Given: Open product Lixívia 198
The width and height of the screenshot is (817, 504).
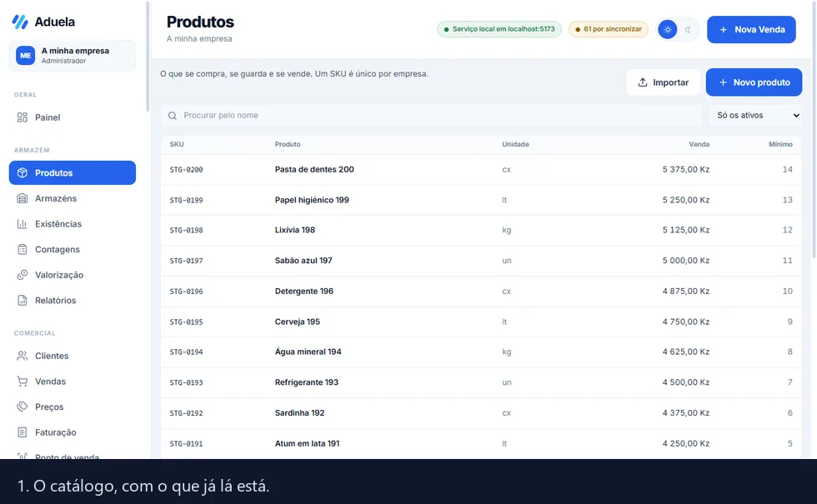Looking at the screenshot, I should point(295,230).
